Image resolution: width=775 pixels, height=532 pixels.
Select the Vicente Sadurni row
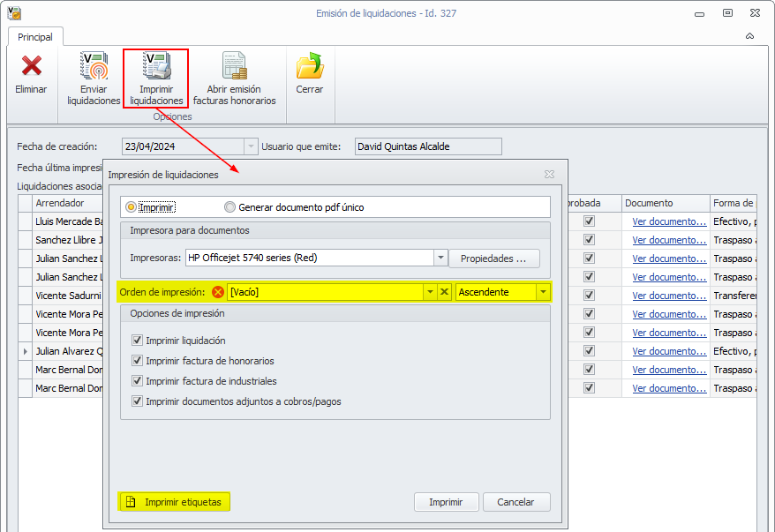[68, 296]
